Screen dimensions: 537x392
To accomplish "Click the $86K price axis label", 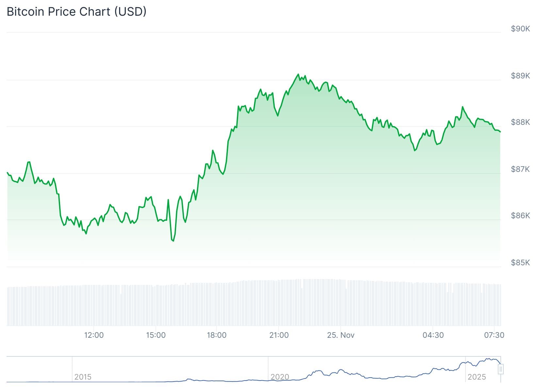I will click(x=520, y=216).
